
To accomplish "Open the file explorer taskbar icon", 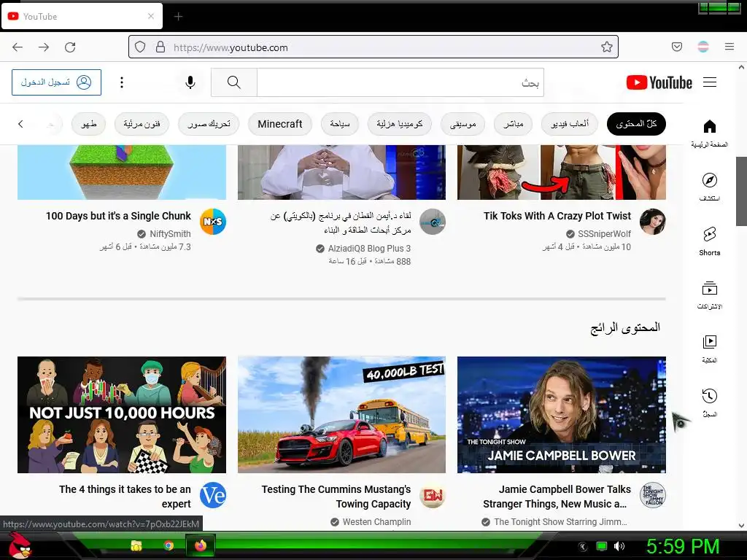I will 136,545.
